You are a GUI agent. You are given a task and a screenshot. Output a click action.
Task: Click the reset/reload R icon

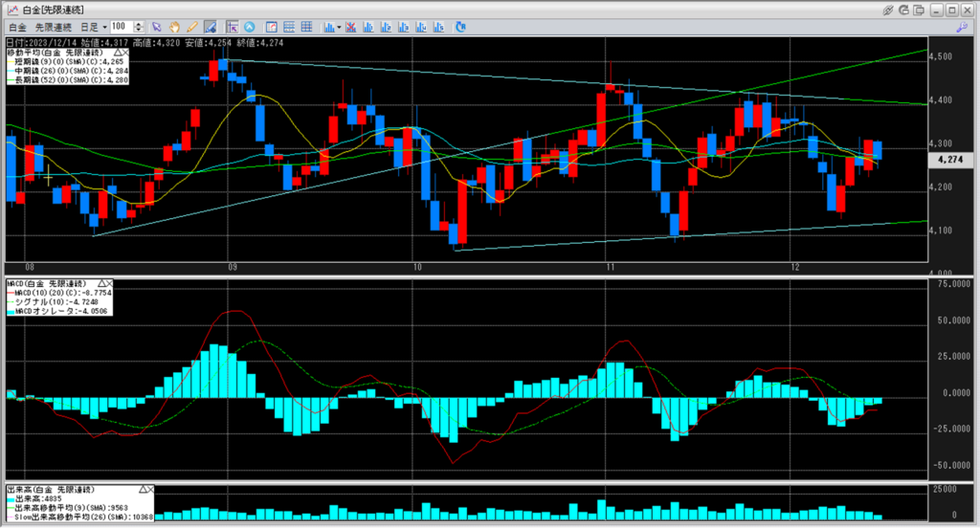pyautogui.click(x=460, y=27)
